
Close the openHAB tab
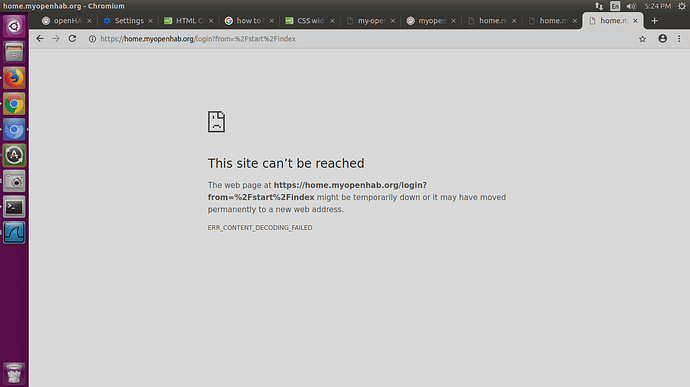coord(89,21)
